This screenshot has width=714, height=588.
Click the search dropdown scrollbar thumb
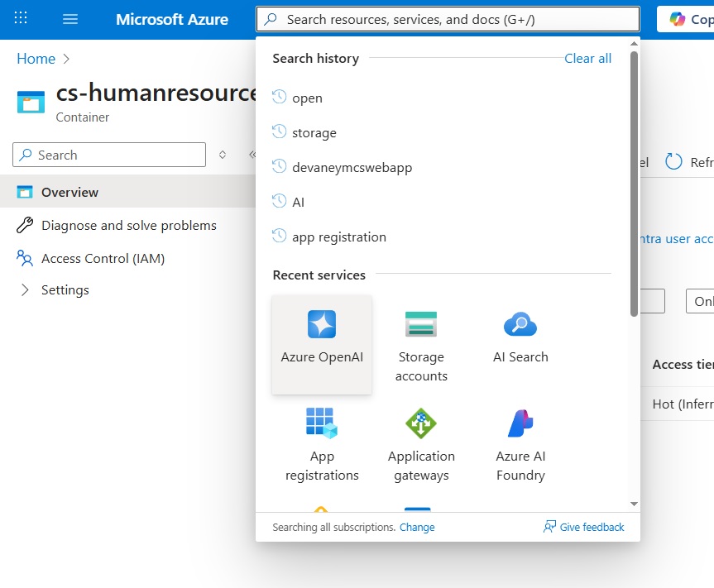(634, 184)
